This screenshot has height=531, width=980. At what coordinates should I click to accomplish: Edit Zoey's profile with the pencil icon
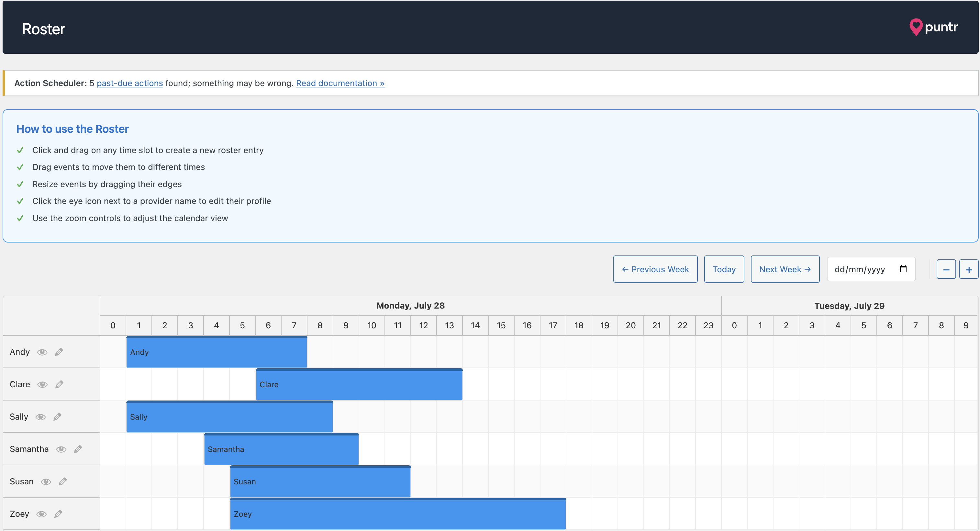58,514
